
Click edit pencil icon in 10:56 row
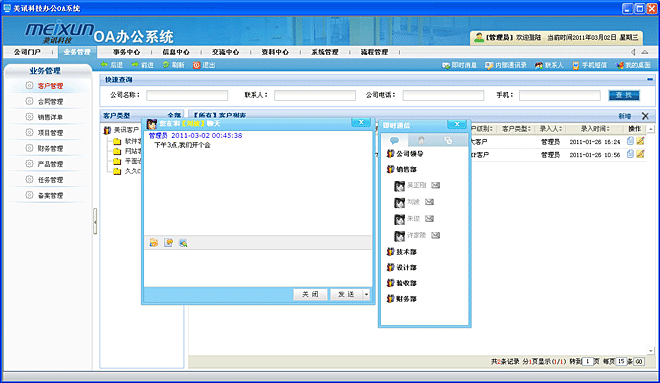[640, 154]
